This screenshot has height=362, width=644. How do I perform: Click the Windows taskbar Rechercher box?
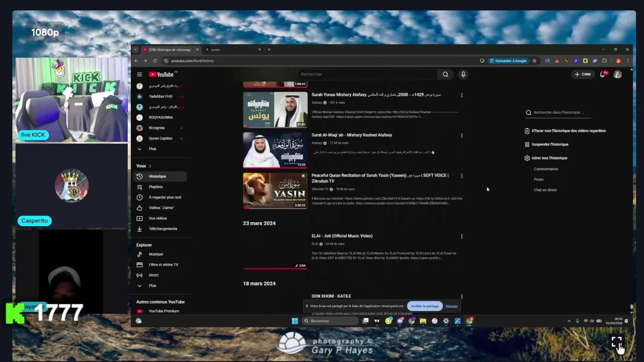coord(331,321)
